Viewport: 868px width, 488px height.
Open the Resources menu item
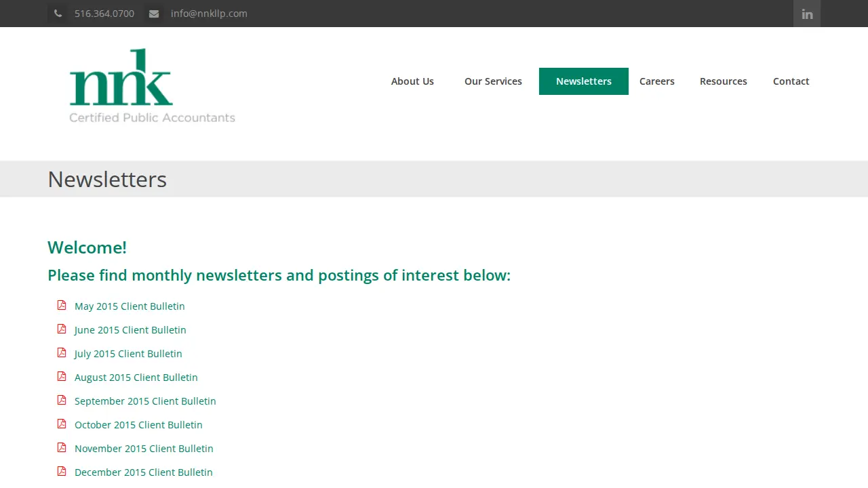pos(724,81)
